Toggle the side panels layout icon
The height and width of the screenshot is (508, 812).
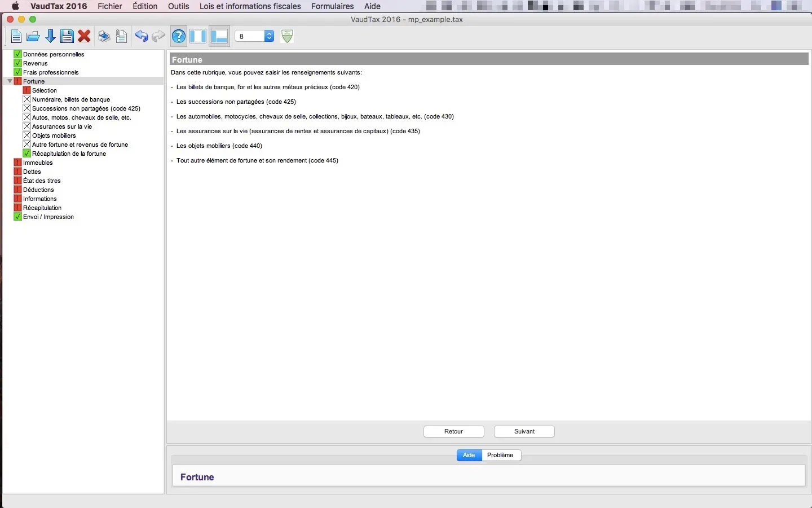[198, 37]
